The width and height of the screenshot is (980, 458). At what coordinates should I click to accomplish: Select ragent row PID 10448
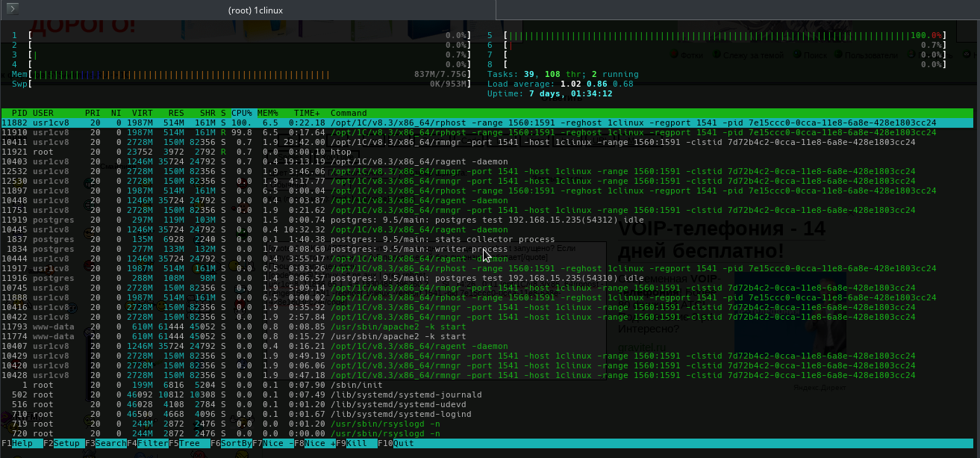pyautogui.click(x=487, y=200)
